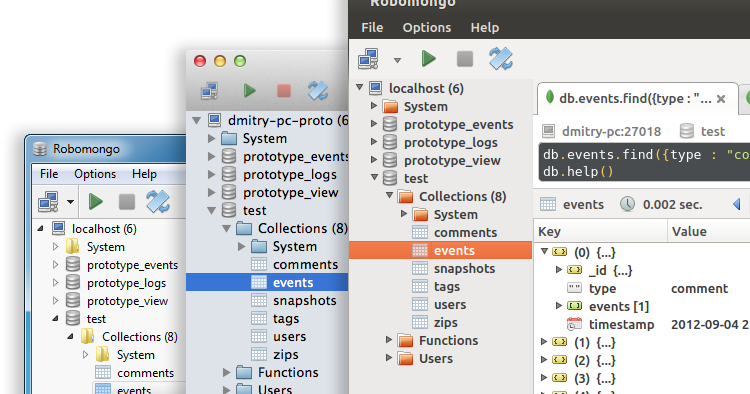Collapse dmitry-pc-proto node in Mac window

[x=196, y=120]
